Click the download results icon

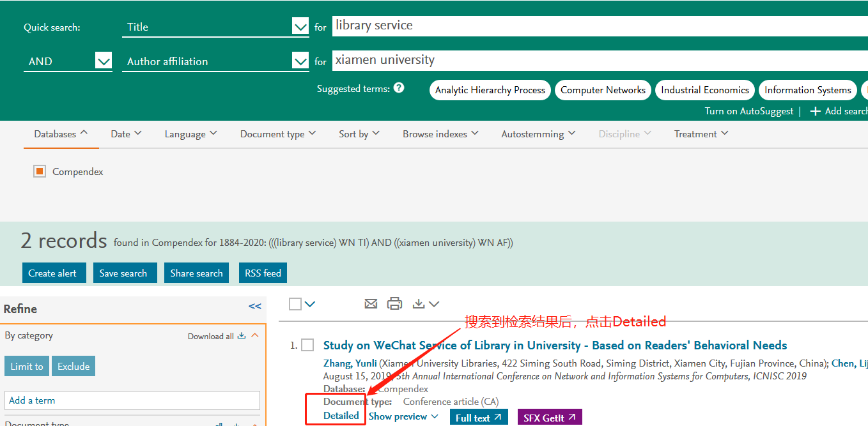[x=419, y=304]
